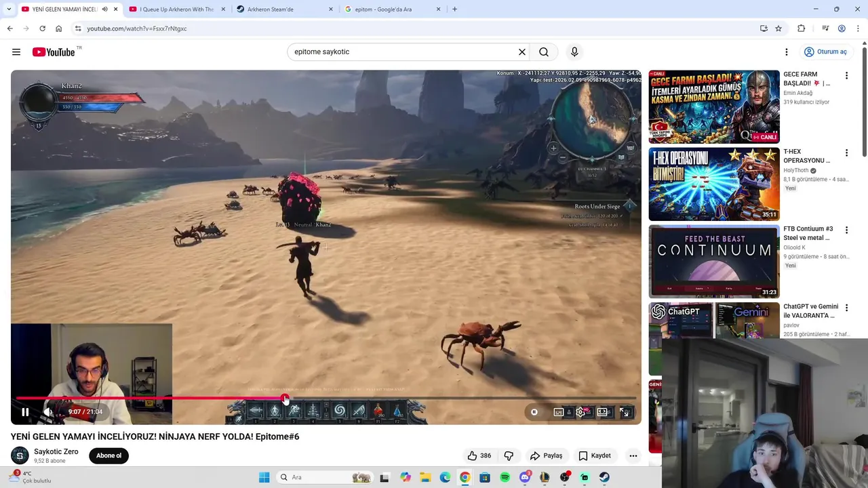Enter fullscreen with the player's fullscreen icon
Image resolution: width=868 pixels, height=488 pixels.
(x=625, y=412)
